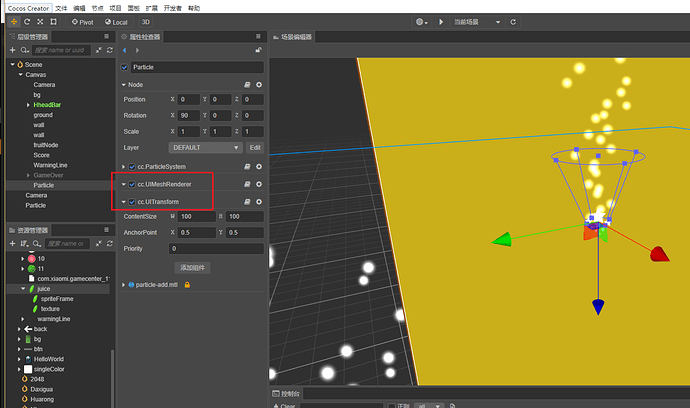Open cc.UITransform gear menu
Image resolution: width=690 pixels, height=408 pixels.
click(259, 202)
